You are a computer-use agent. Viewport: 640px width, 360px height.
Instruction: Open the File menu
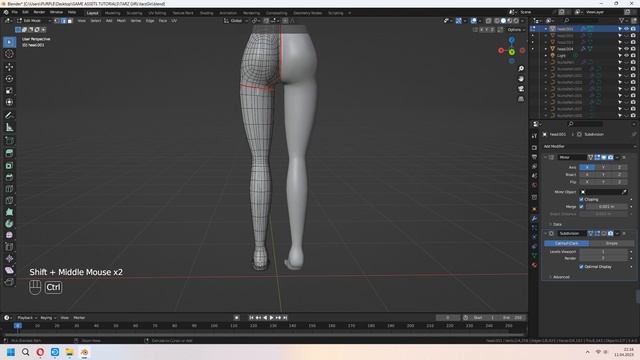click(15, 12)
